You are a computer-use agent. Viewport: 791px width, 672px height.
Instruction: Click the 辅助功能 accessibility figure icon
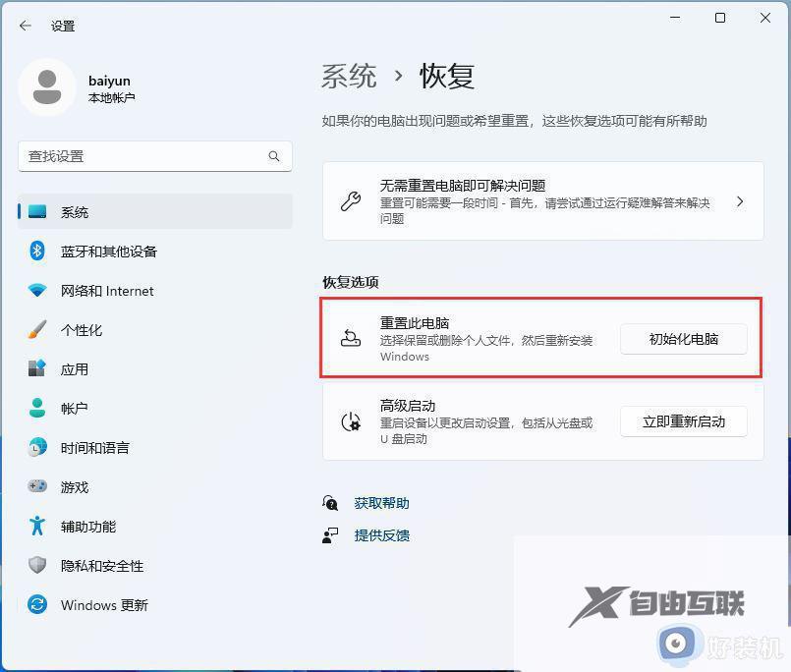[x=37, y=527]
